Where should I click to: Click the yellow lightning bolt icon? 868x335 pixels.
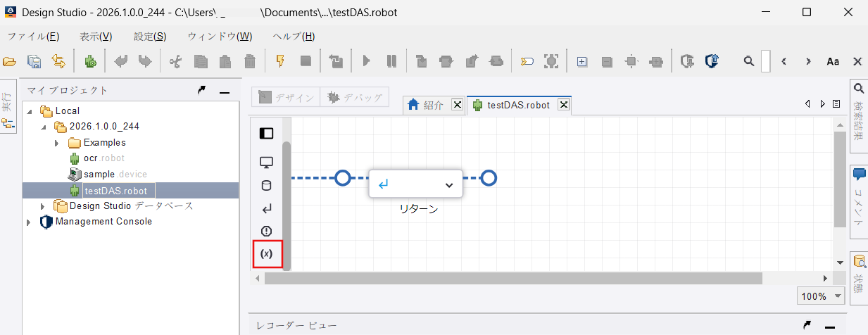(279, 61)
